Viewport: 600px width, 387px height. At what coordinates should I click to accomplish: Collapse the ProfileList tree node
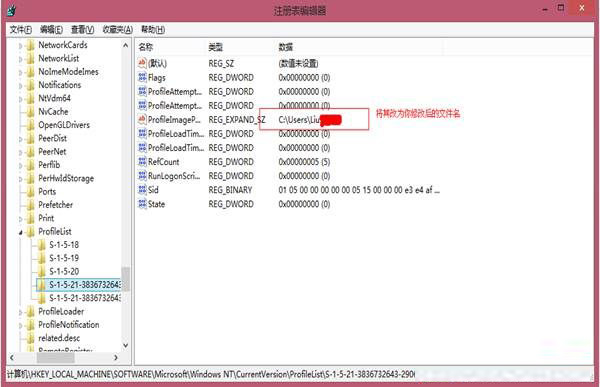21,232
